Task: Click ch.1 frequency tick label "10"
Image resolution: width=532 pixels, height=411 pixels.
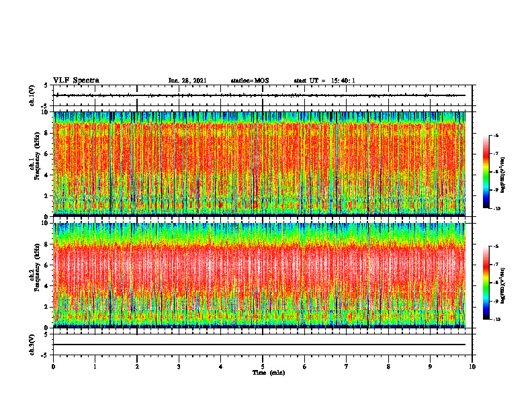Action: pos(46,112)
